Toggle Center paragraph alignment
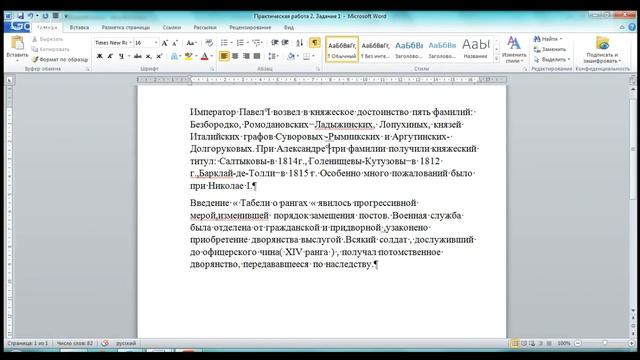 click(x=235, y=56)
